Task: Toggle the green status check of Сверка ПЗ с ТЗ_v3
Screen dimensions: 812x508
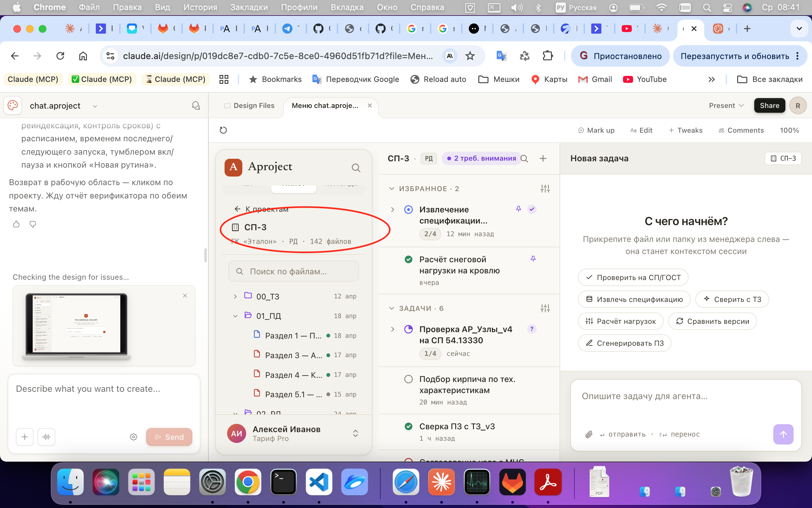Action: (x=408, y=427)
